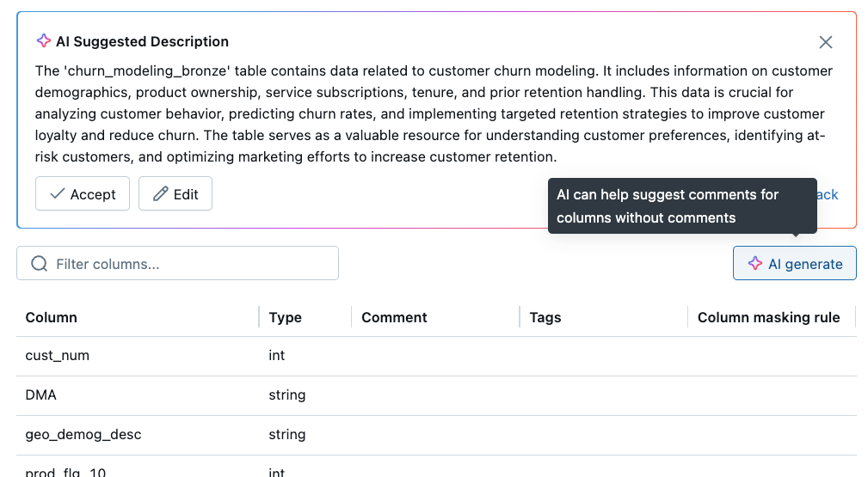Click the Type column header
The width and height of the screenshot is (868, 477).
pos(285,317)
